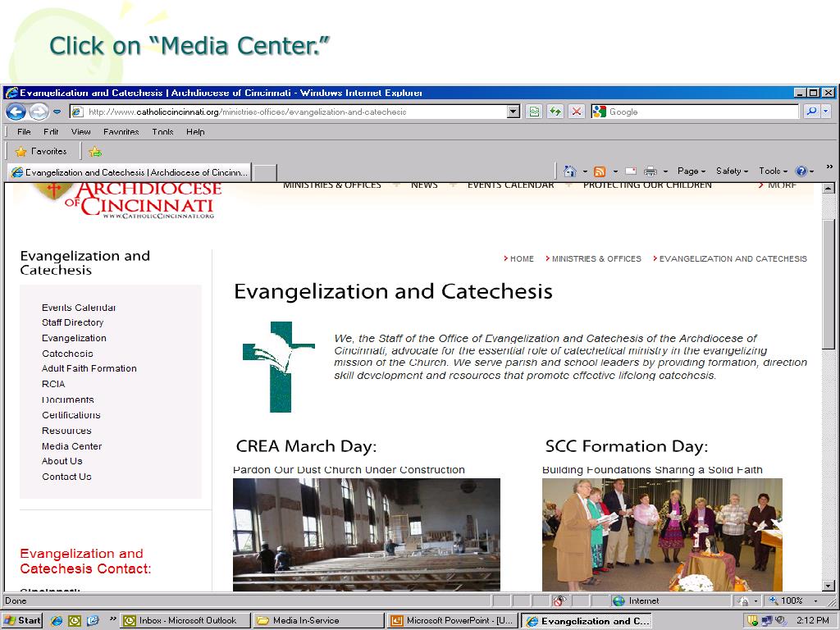Screen dimensions: 840x630
Task: Click the Windows Start button
Action: (x=22, y=620)
